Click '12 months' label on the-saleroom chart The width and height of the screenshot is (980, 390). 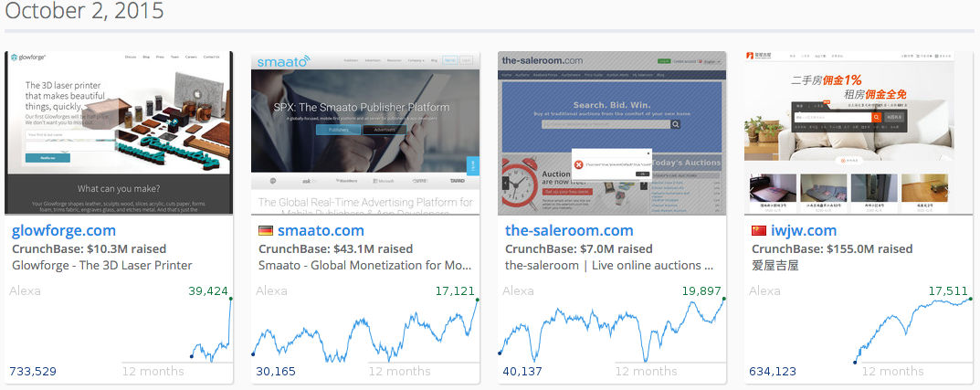click(x=647, y=371)
